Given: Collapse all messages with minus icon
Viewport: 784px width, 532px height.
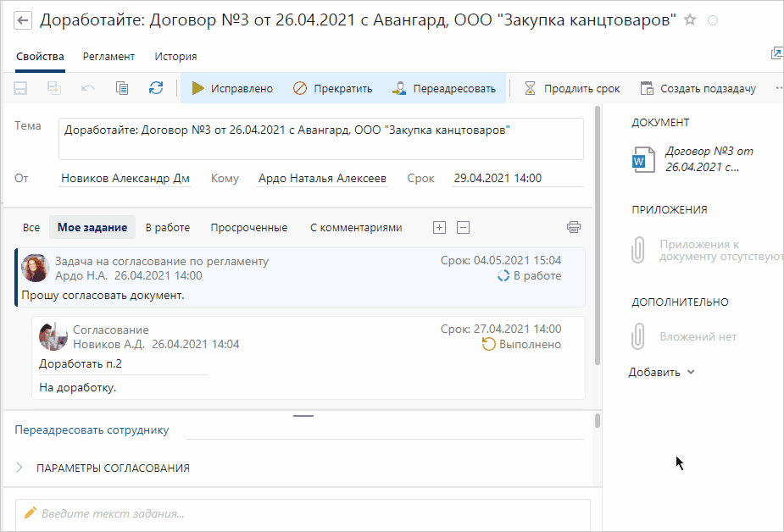Looking at the screenshot, I should coord(463,227).
